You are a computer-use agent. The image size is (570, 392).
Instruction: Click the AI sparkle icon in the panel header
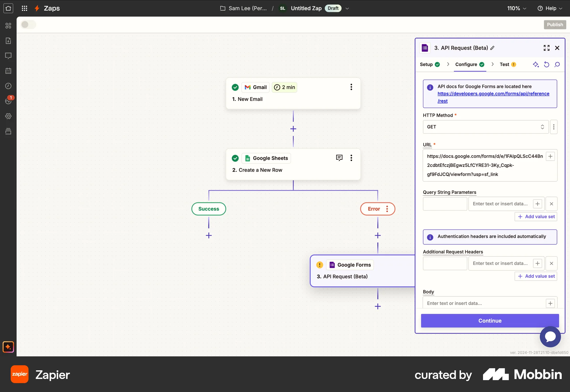[x=536, y=64]
